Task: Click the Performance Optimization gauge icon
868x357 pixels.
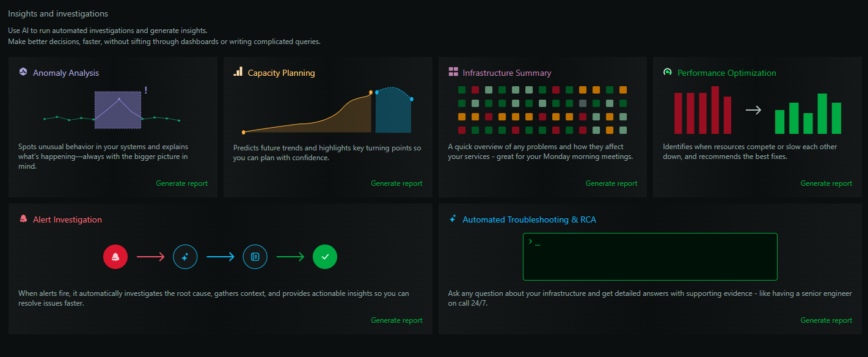Action: click(x=668, y=72)
